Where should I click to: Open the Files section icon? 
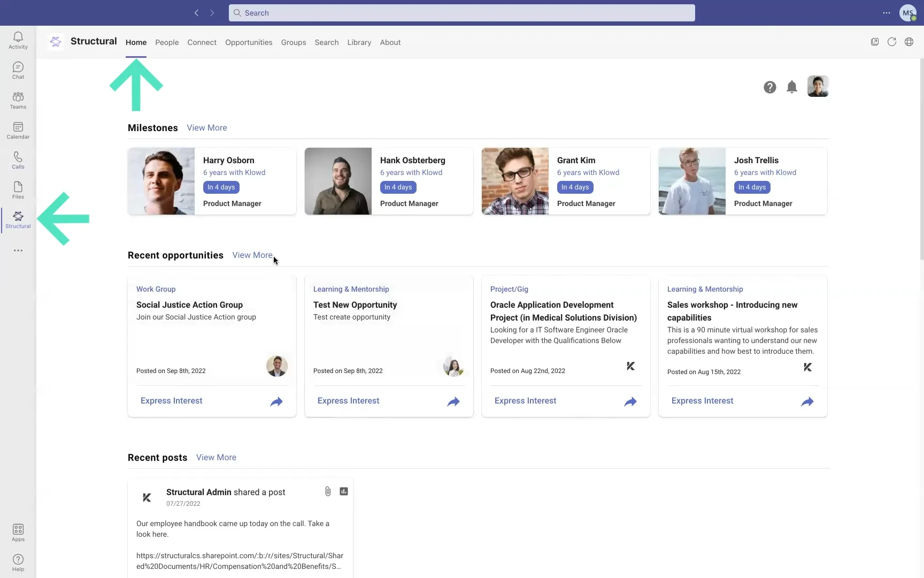pos(18,189)
